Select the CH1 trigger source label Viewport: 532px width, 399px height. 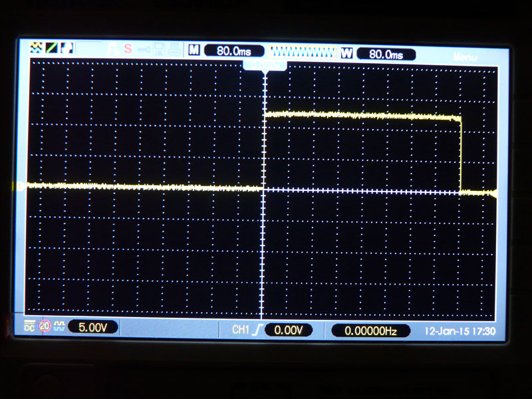(239, 329)
